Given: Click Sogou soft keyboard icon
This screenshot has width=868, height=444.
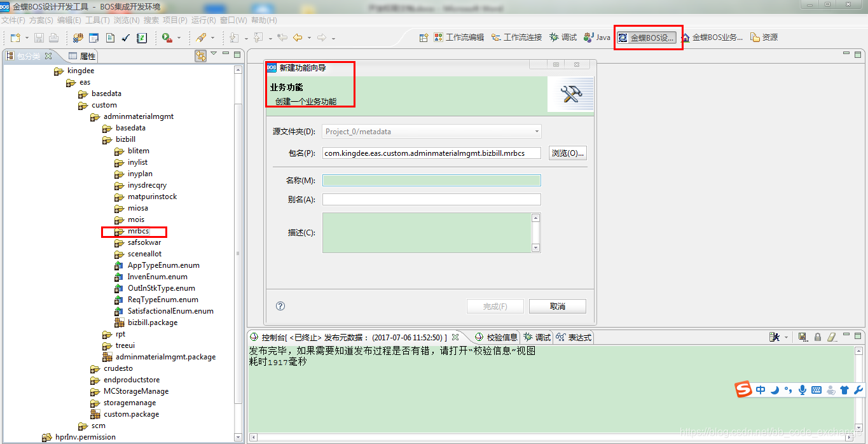Looking at the screenshot, I should 816,390.
